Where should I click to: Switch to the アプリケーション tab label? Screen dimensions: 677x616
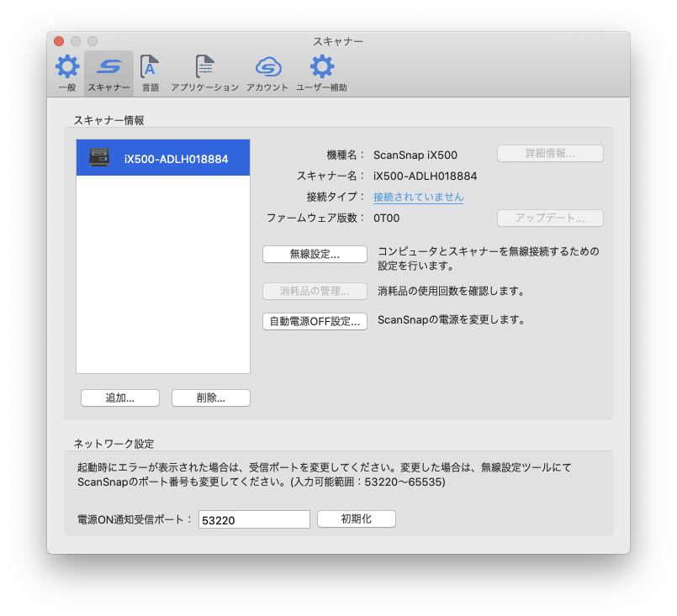(x=204, y=87)
